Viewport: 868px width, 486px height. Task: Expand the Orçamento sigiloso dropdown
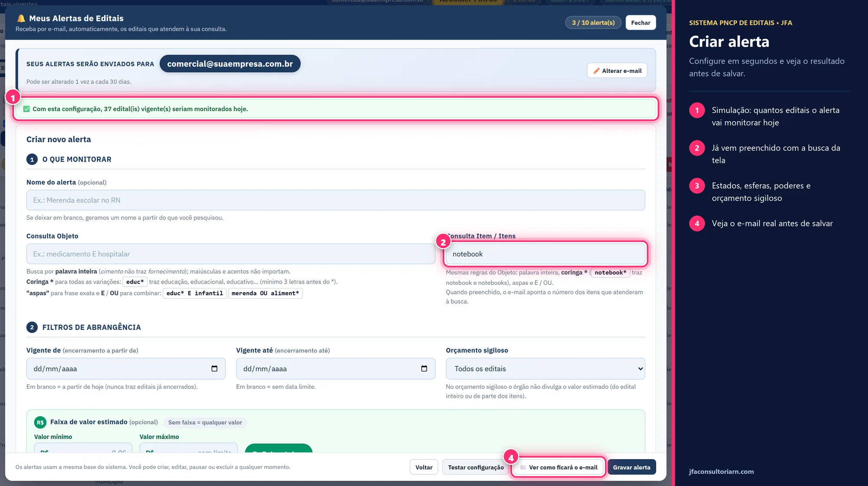[x=545, y=369]
